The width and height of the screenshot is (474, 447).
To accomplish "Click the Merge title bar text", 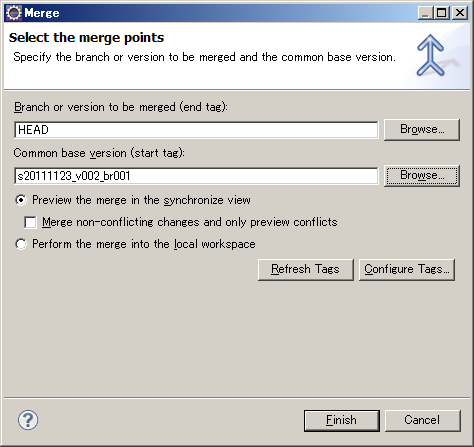I will point(42,13).
